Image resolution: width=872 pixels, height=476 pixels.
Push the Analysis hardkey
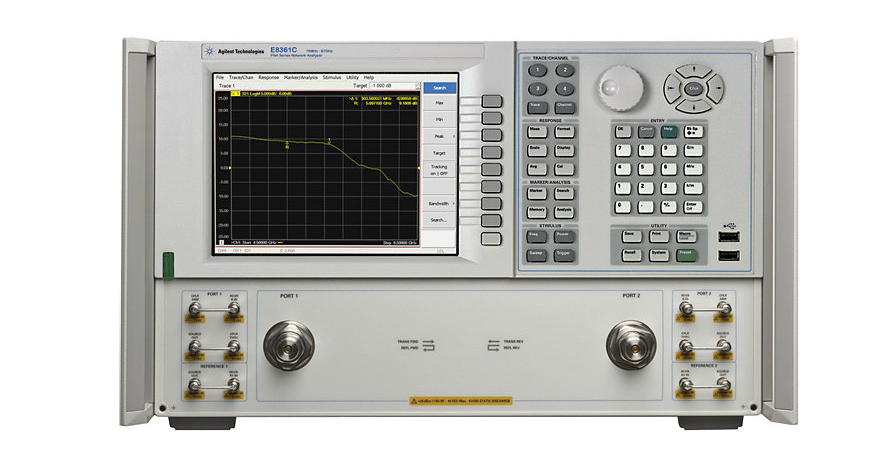point(564,212)
